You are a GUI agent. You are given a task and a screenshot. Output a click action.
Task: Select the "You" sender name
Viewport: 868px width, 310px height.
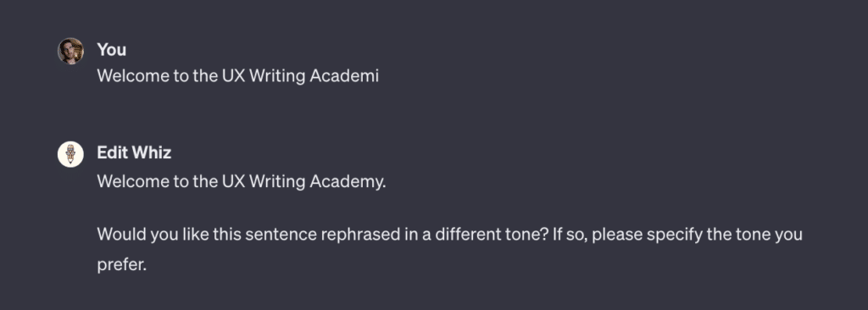pyautogui.click(x=112, y=50)
